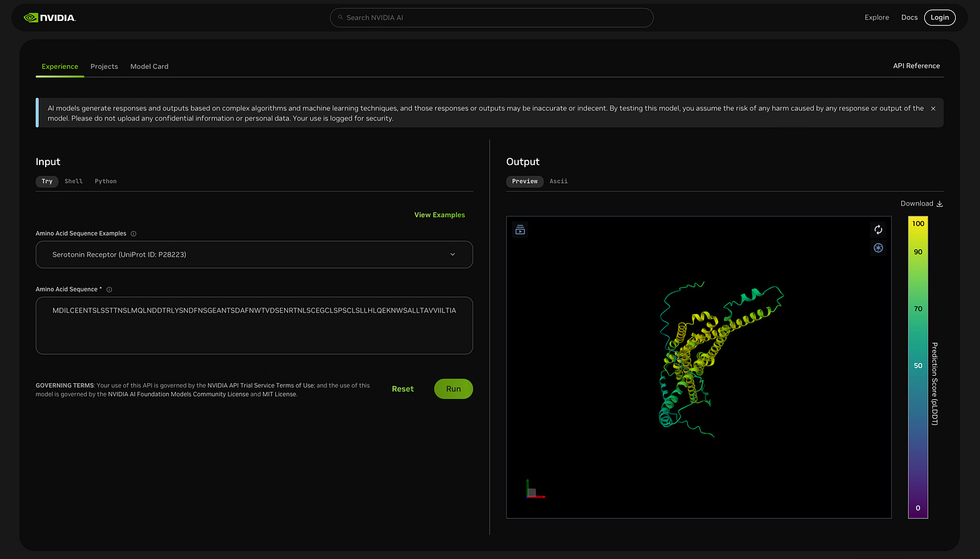Click the Login button
Image resolution: width=980 pixels, height=559 pixels.
tap(940, 18)
